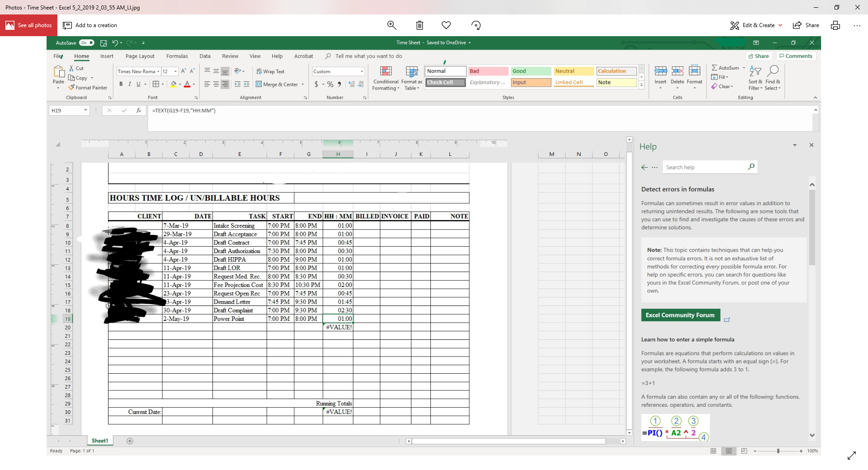The image size is (868, 470).
Task: Open the Insert ribbon tab
Action: point(107,56)
